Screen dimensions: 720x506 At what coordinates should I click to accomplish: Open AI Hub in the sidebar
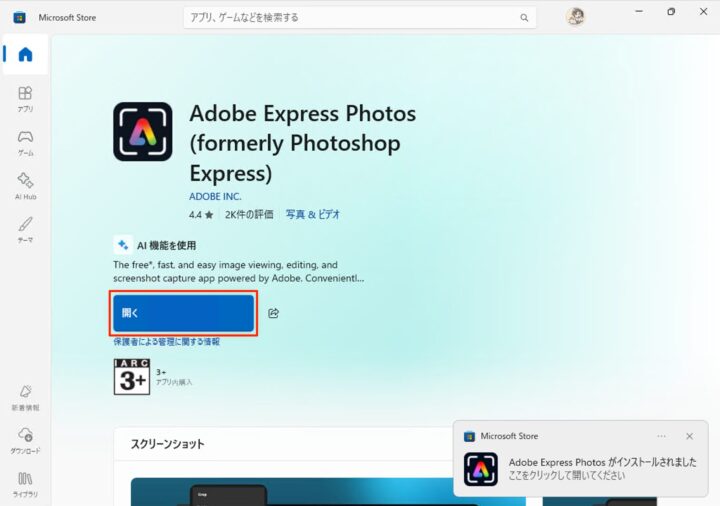pyautogui.click(x=25, y=185)
